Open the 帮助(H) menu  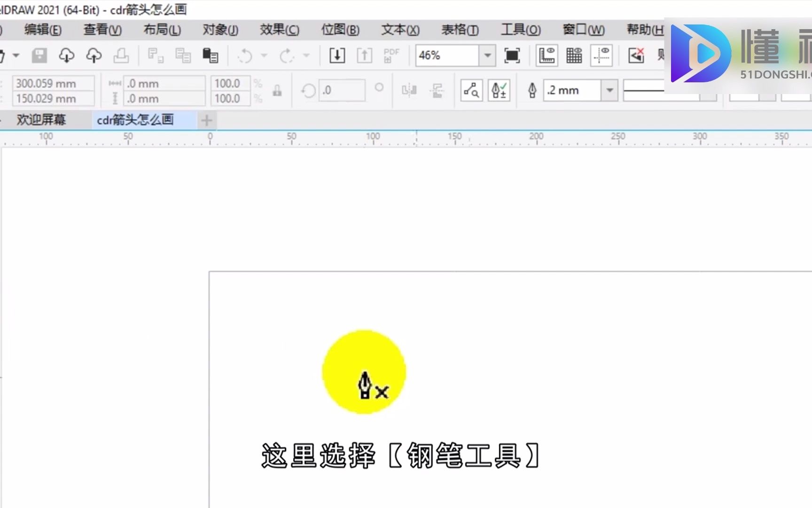pyautogui.click(x=645, y=30)
